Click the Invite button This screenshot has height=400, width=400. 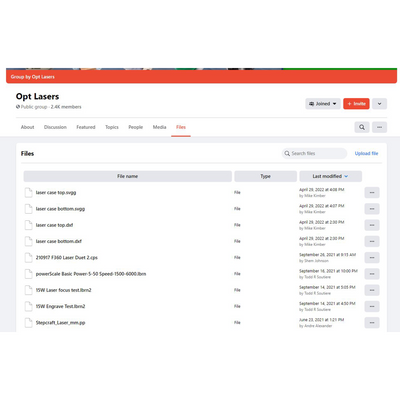[356, 104]
